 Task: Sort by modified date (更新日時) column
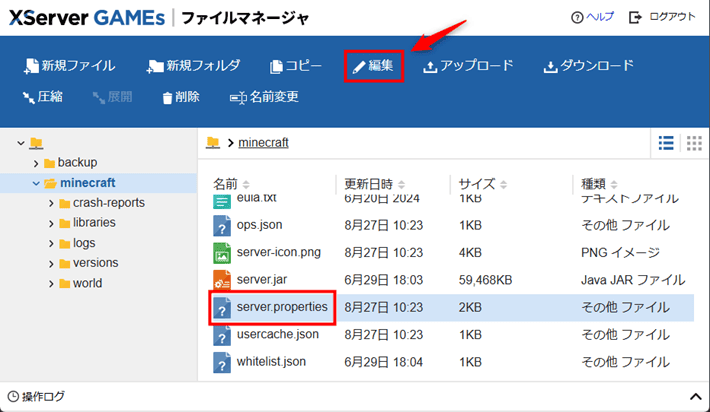374,184
